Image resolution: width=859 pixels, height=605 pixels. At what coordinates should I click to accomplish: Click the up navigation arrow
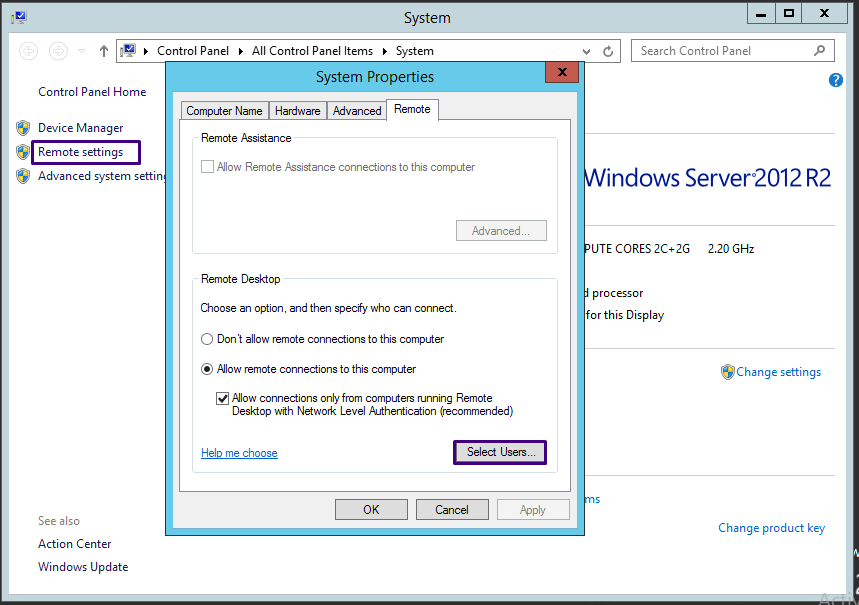click(103, 50)
